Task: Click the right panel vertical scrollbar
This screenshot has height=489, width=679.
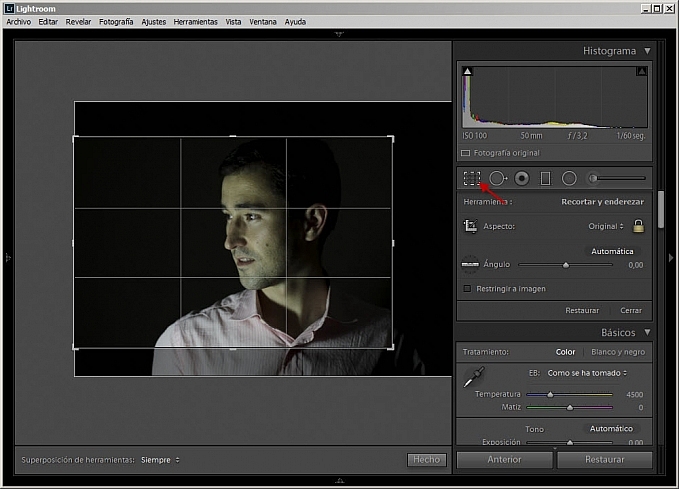Action: [x=661, y=209]
